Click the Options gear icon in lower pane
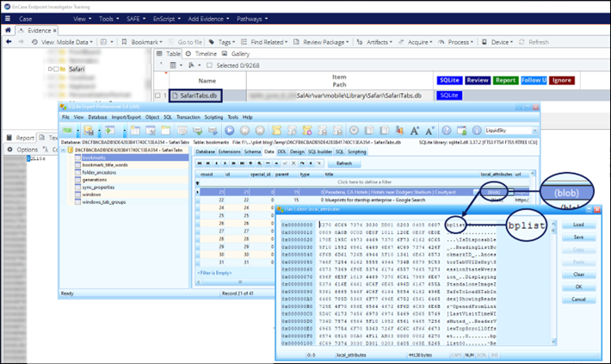The height and width of the screenshot is (364, 611). pos(9,149)
